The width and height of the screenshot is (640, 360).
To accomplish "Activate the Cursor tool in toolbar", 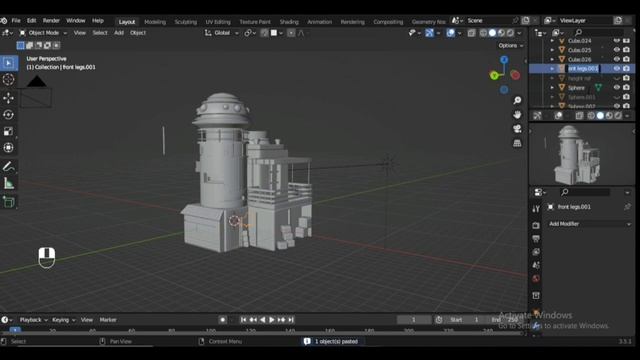I will pyautogui.click(x=8, y=80).
